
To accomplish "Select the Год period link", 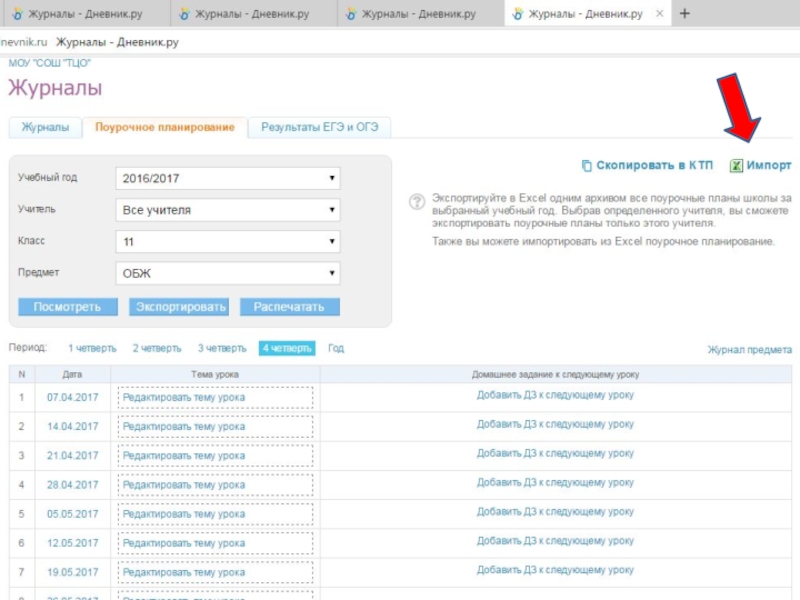I will (336, 348).
